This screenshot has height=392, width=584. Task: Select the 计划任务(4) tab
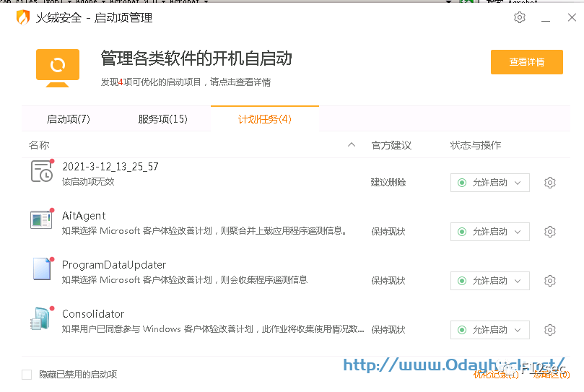[265, 119]
